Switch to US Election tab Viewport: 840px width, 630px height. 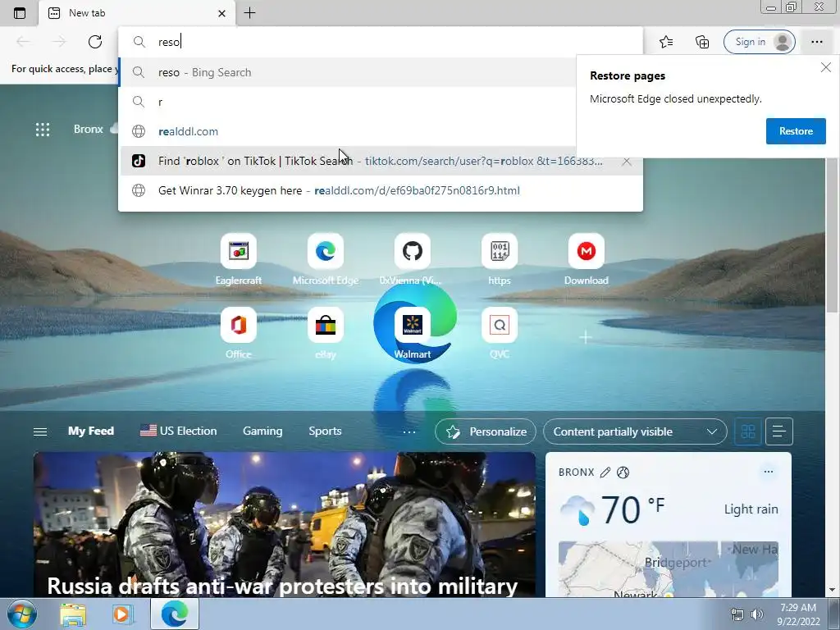[x=178, y=431]
